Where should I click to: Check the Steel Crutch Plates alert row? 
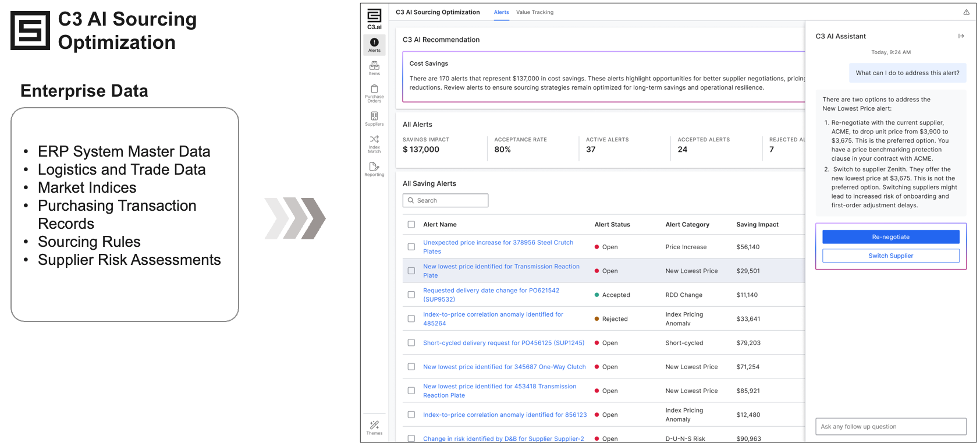411,247
